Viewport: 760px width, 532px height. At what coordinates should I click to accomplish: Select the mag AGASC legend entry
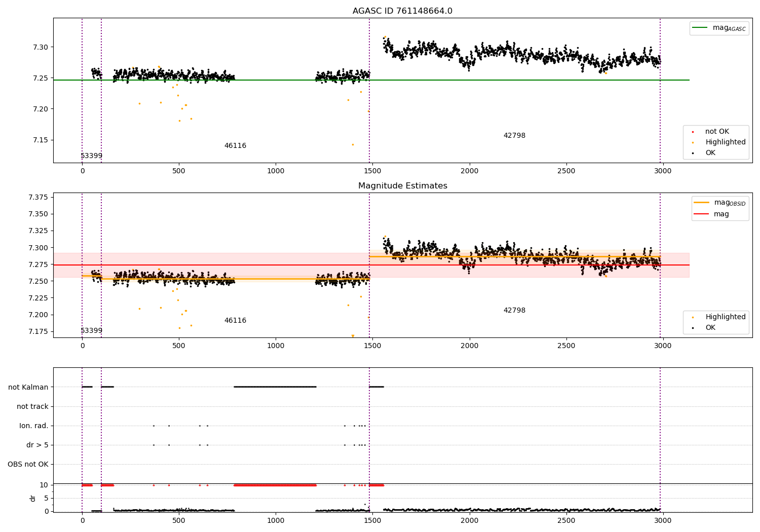(x=719, y=28)
